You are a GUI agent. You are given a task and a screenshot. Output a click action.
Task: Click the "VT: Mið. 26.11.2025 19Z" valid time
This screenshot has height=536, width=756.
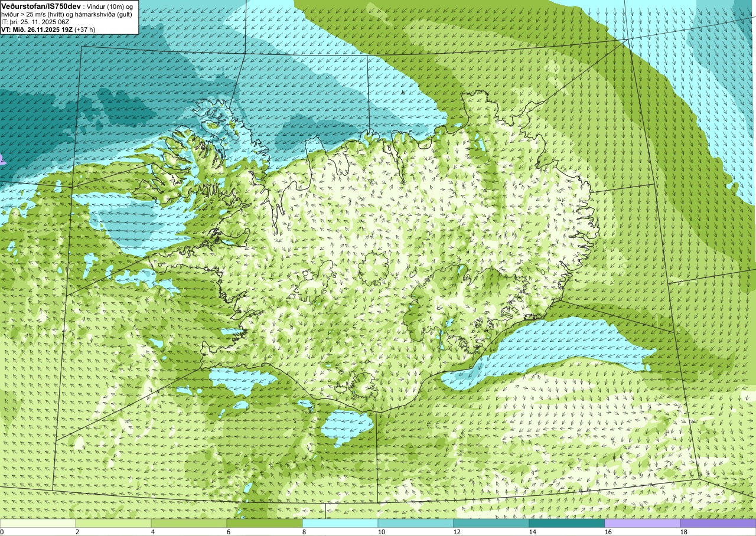[37, 30]
